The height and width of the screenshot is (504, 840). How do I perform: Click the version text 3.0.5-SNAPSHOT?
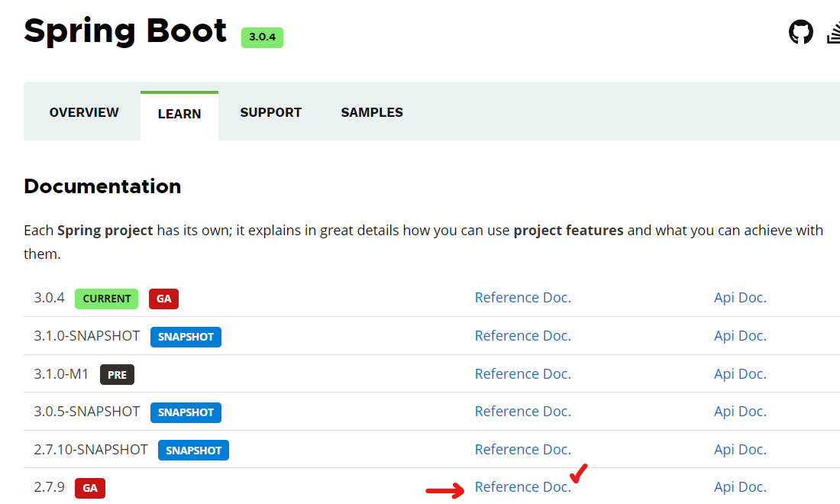[87, 412]
